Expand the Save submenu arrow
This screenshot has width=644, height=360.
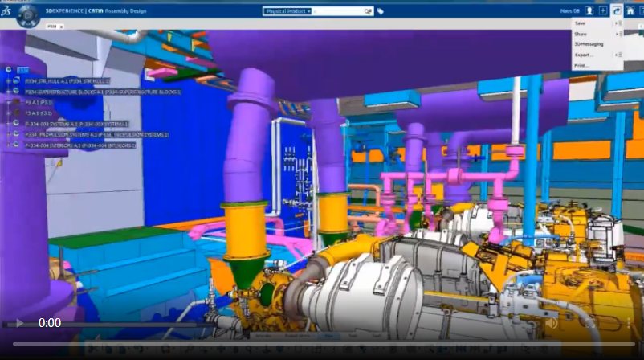[x=616, y=23]
